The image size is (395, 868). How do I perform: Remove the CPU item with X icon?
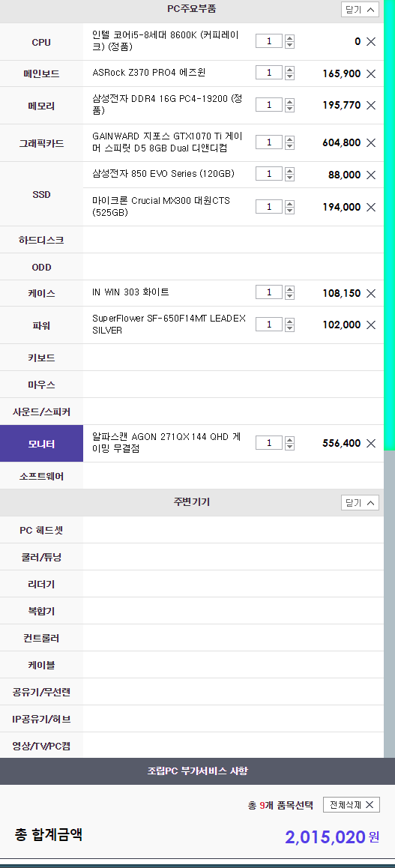371,41
